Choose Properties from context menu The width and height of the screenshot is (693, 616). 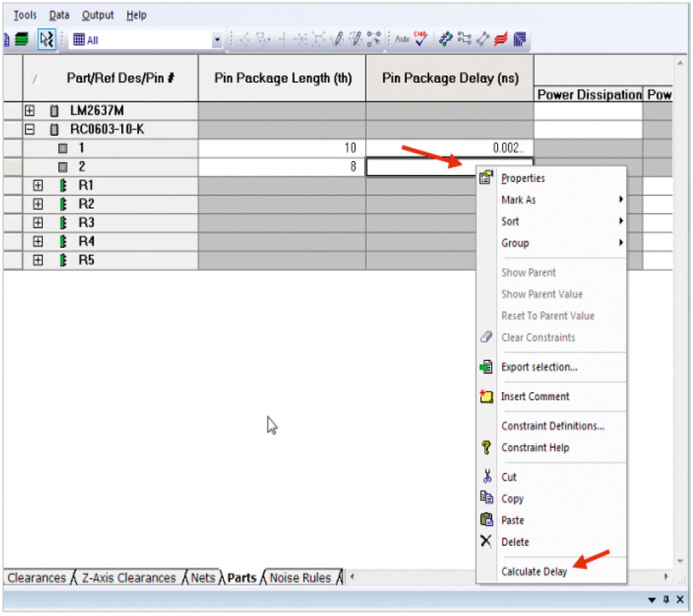coord(551,178)
